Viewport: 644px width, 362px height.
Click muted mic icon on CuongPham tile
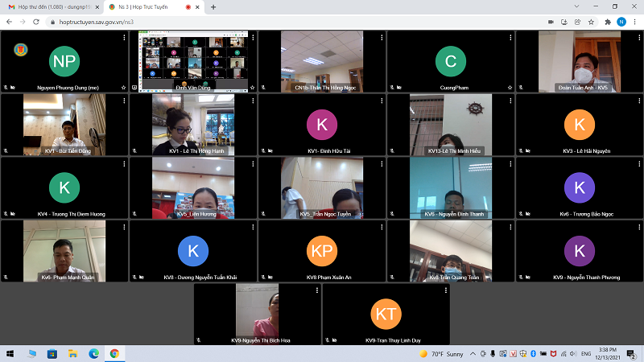392,88
